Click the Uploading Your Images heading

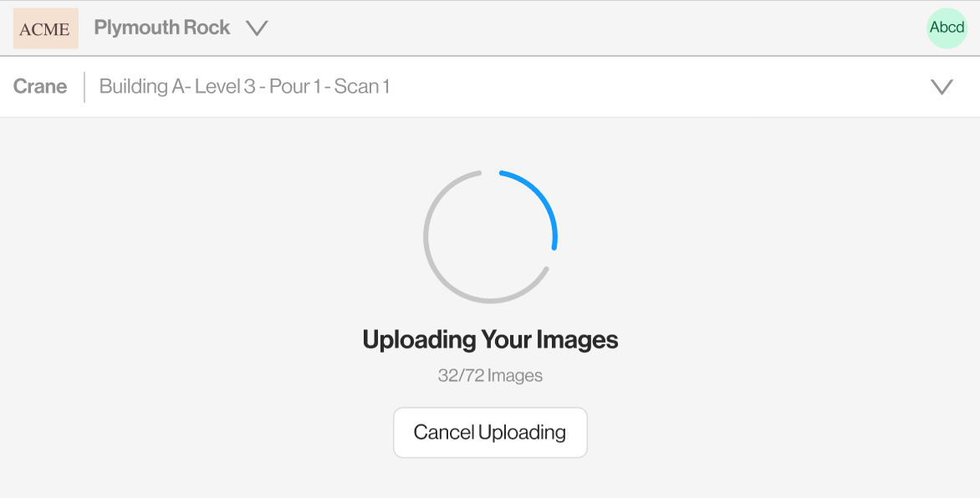(x=490, y=339)
